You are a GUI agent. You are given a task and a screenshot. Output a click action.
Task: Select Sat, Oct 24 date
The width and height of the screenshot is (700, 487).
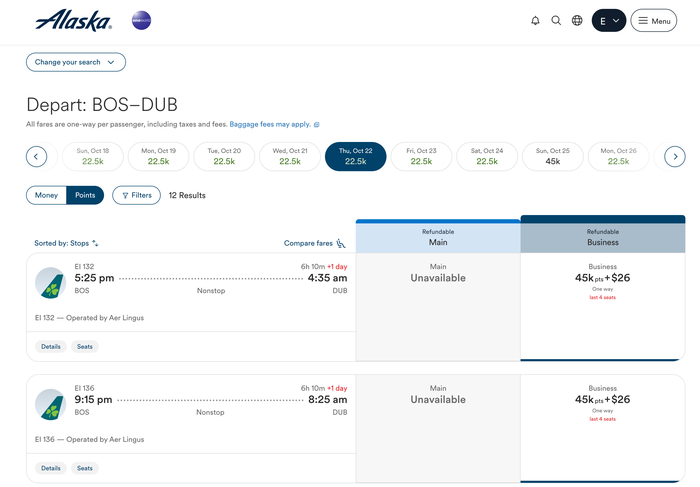[x=487, y=157]
